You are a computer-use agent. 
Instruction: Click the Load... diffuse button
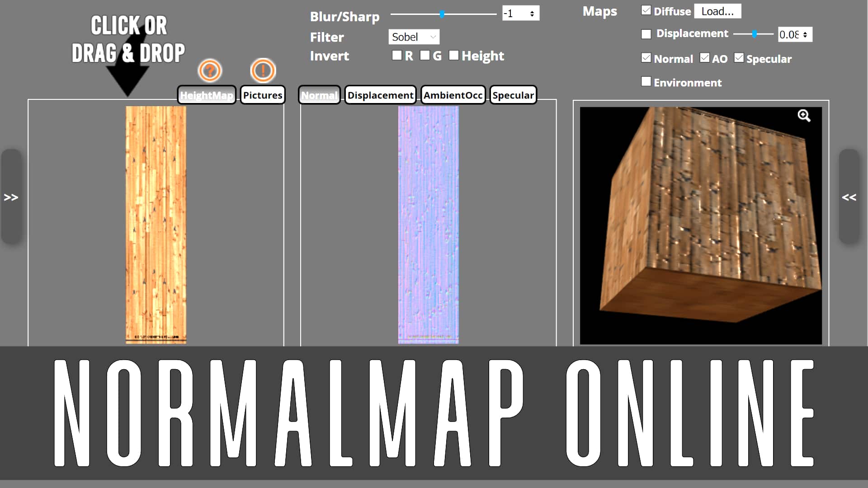pyautogui.click(x=717, y=11)
